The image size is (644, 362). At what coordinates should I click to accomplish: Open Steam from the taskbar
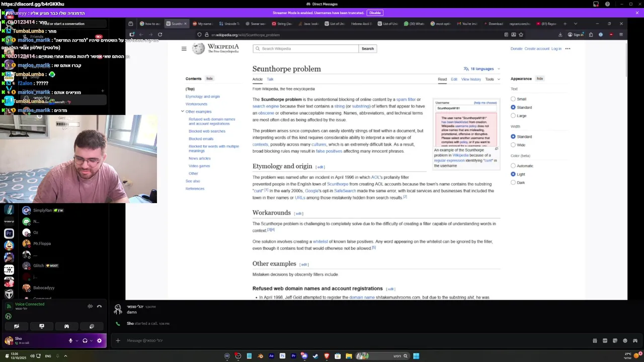pos(315,356)
